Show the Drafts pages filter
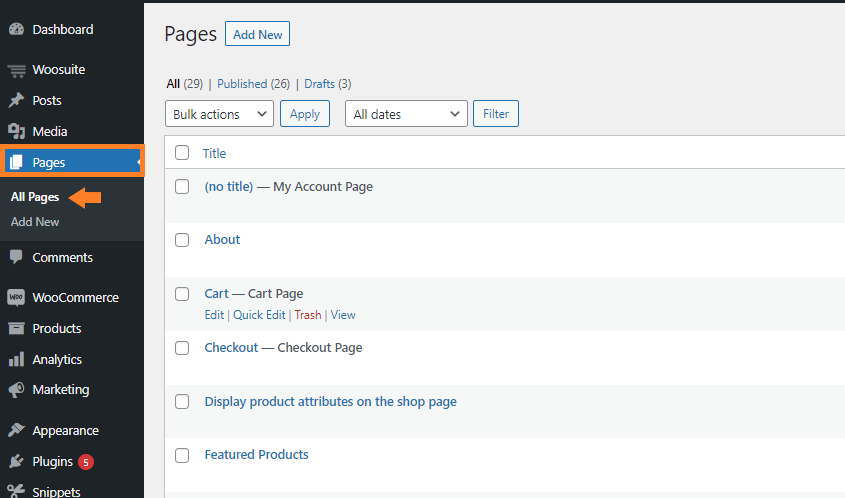This screenshot has width=845, height=498. pyautogui.click(x=328, y=84)
